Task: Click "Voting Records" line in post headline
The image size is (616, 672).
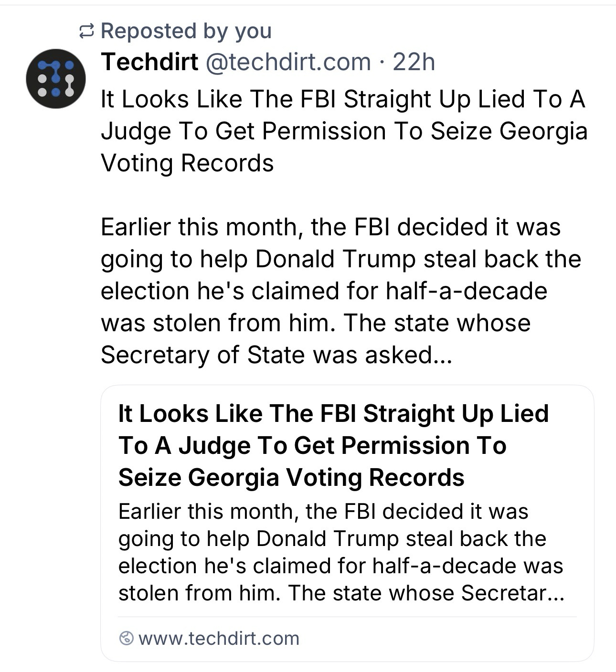Action: [x=187, y=163]
